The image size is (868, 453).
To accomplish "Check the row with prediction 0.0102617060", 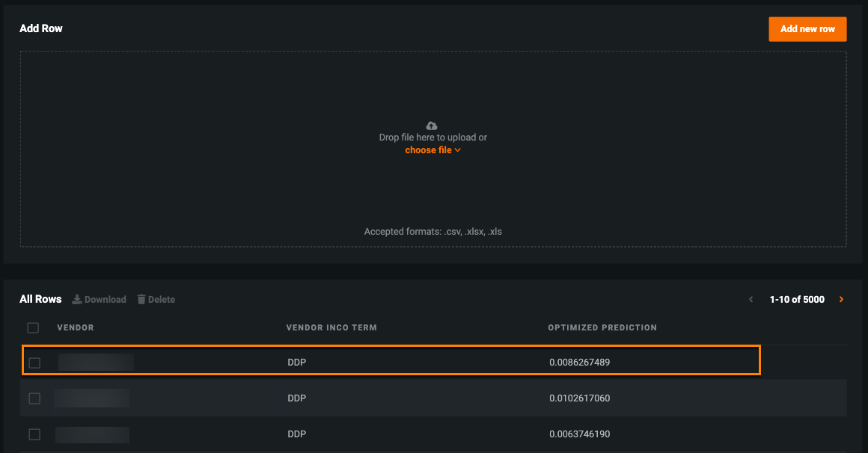I will [x=34, y=398].
